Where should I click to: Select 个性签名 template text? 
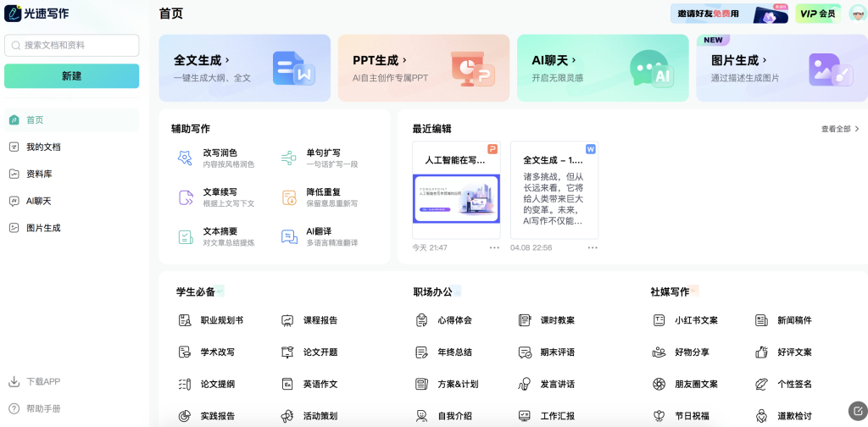pyautogui.click(x=794, y=385)
